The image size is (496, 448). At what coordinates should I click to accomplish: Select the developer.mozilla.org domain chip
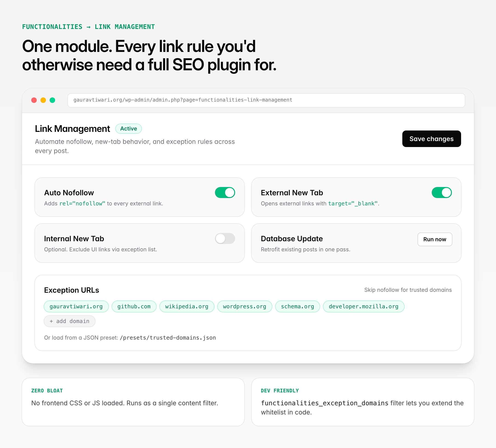click(x=363, y=306)
